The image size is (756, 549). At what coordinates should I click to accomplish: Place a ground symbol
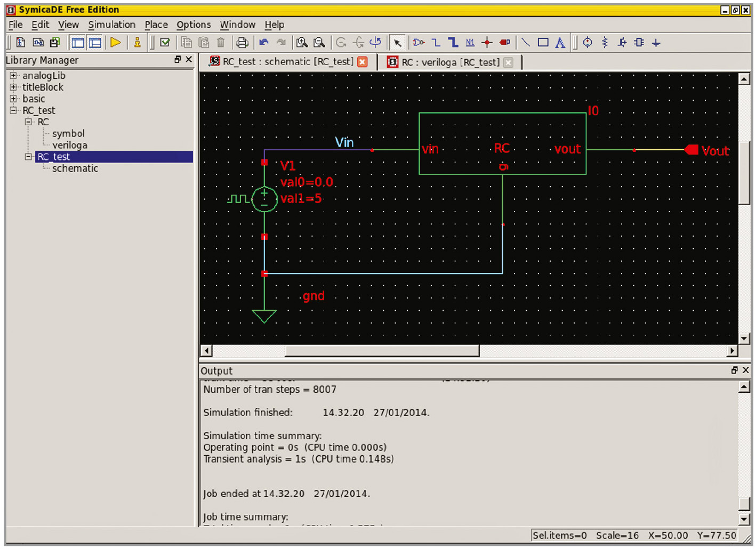[x=656, y=42]
